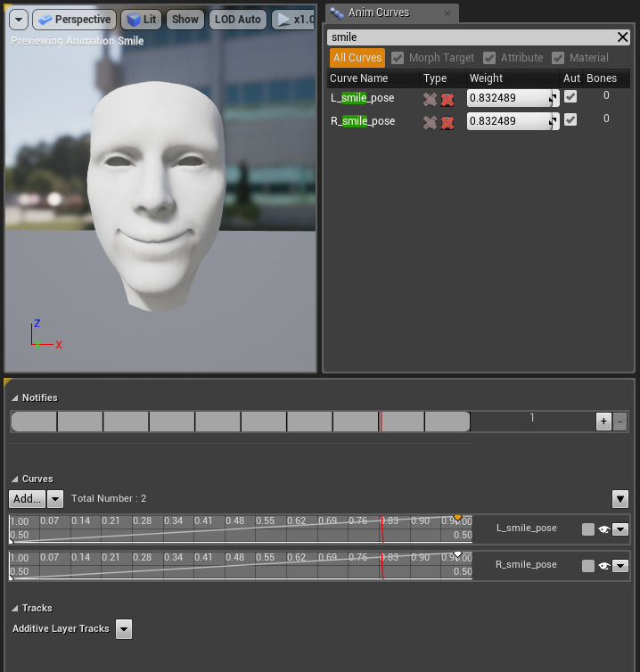Clear the smile search with the X icon
Screen dimensions: 640x672
coord(623,37)
